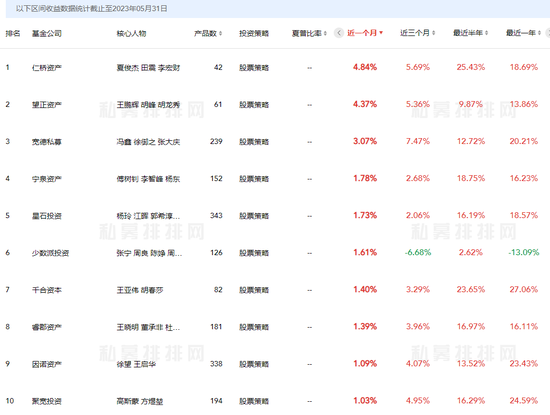
Task: Click half-year return 23.65%
Action: tap(471, 289)
